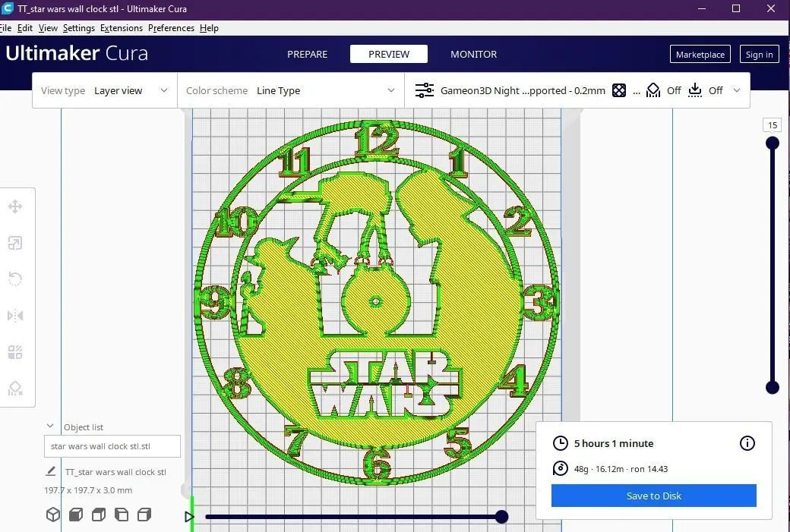Click the clock model in preview
The height and width of the screenshot is (532, 790).
(376, 302)
